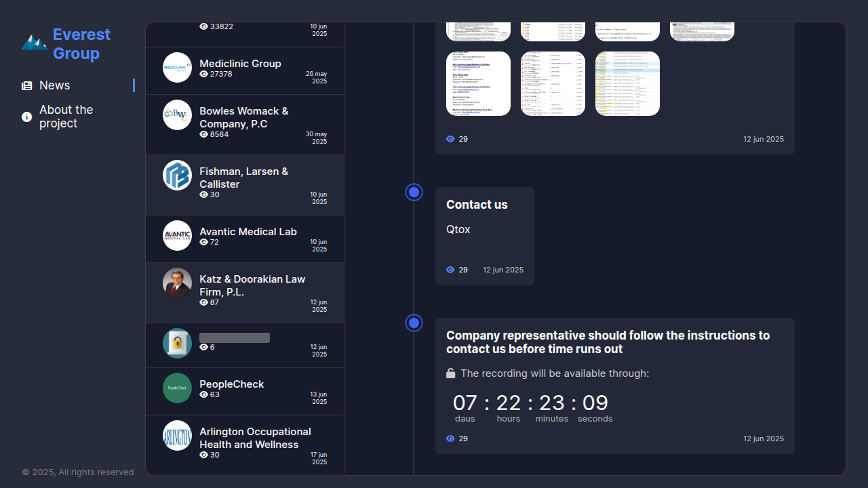The width and height of the screenshot is (868, 488).
Task: Open the middle thumbnail in second row
Action: click(553, 83)
